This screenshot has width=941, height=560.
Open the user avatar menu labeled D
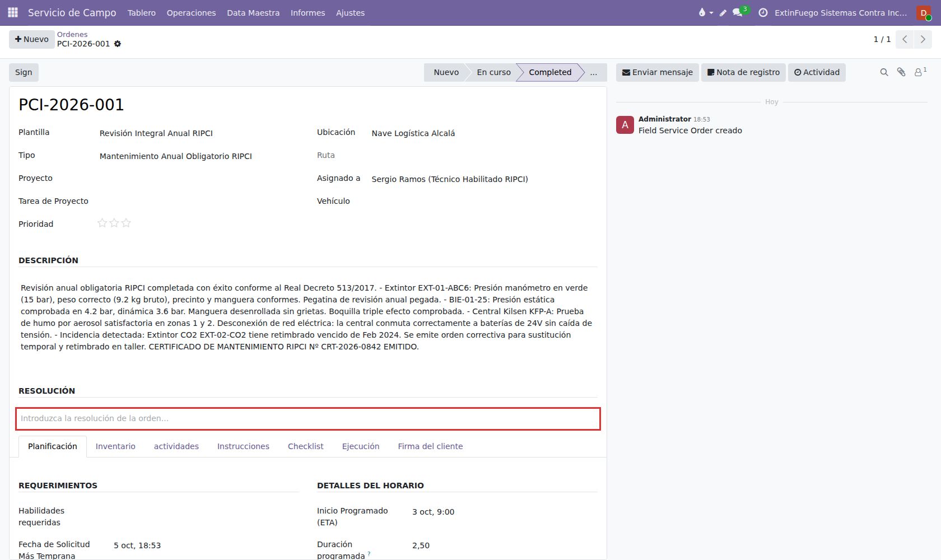(x=924, y=13)
